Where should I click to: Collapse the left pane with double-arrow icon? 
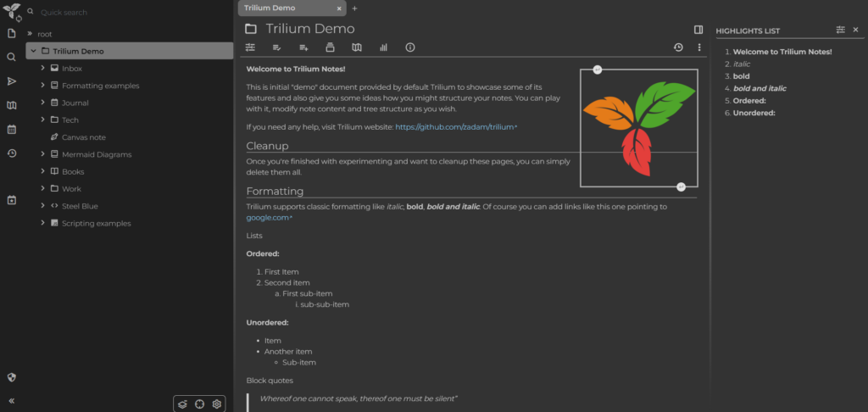[x=11, y=401]
